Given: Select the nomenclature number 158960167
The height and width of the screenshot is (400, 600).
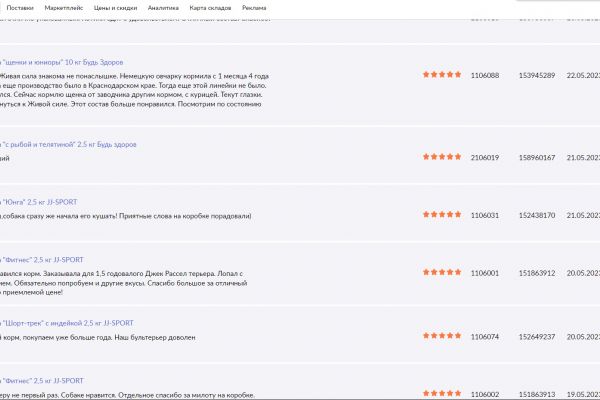Looking at the screenshot, I should [x=537, y=158].
